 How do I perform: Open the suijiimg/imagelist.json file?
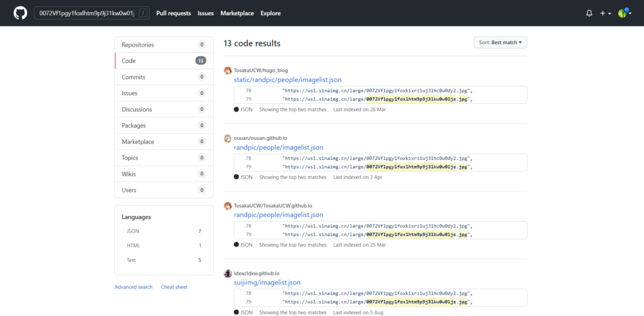pyautogui.click(x=267, y=283)
